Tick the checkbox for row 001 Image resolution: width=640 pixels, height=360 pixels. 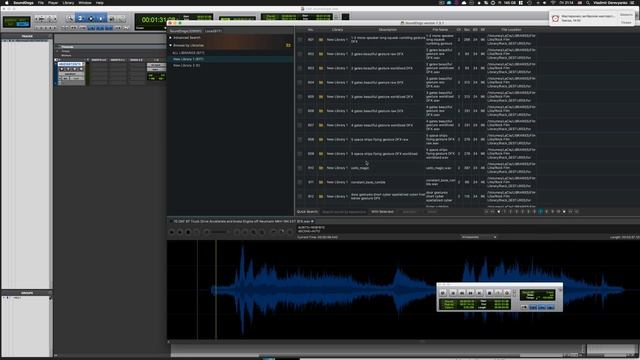[300, 40]
